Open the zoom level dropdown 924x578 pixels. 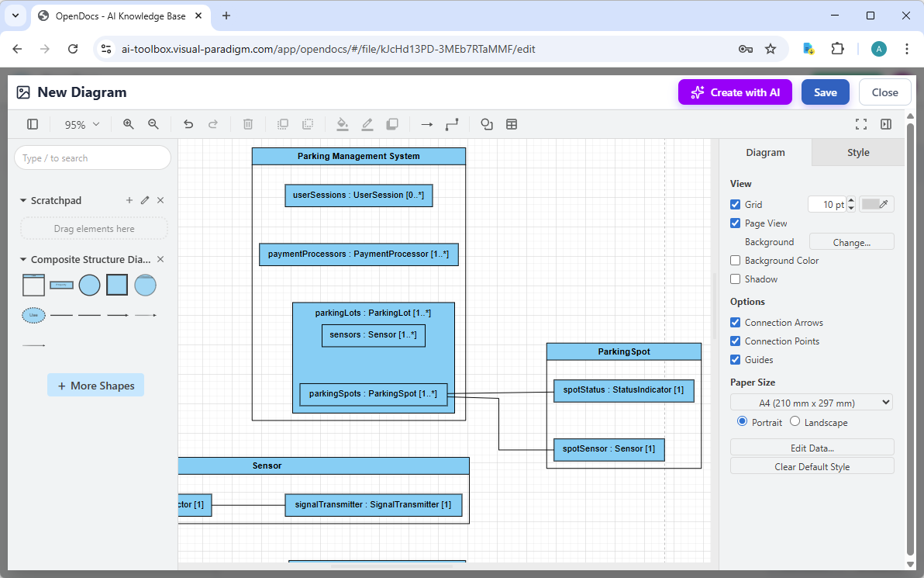[x=81, y=123]
